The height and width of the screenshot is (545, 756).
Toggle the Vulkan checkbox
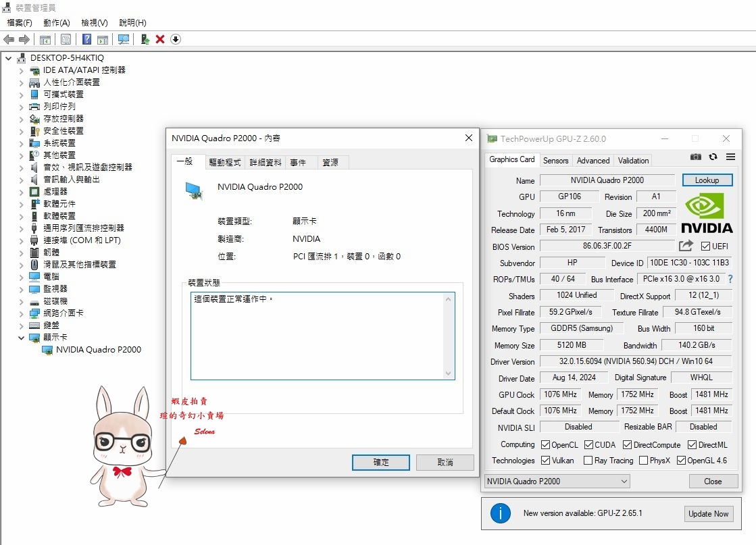545,460
